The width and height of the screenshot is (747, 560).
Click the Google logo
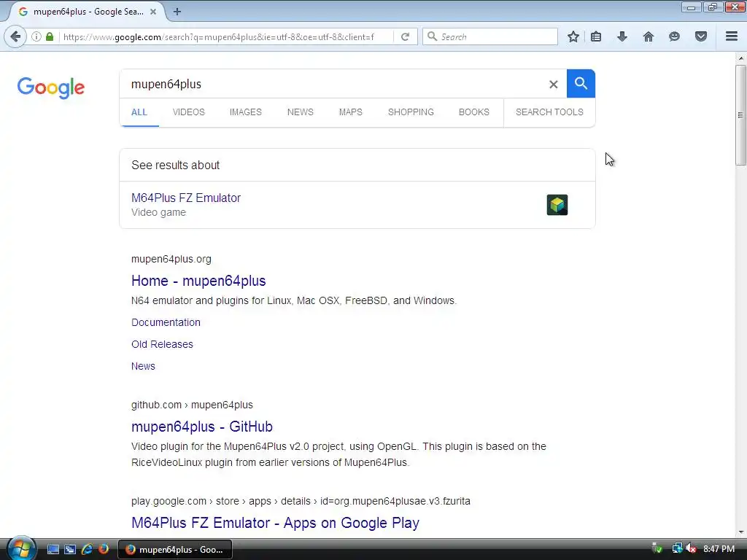point(51,88)
